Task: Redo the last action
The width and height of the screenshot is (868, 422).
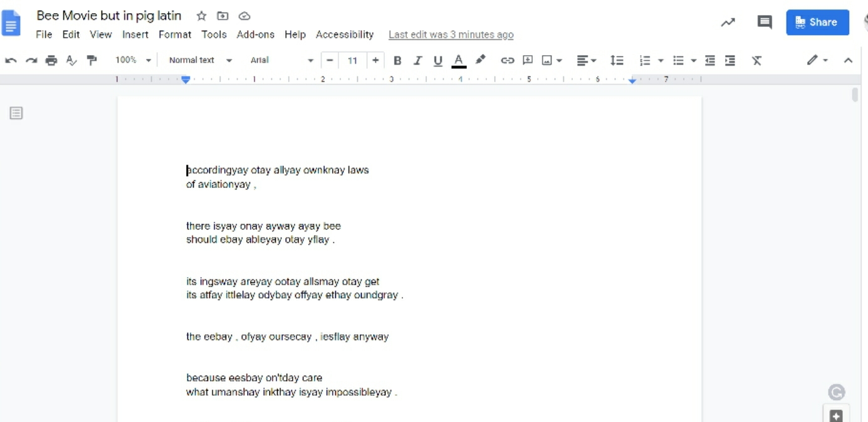Action: tap(31, 60)
